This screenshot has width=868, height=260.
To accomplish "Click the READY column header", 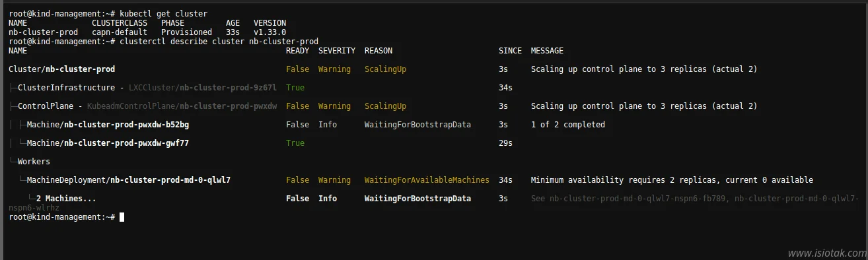I will pyautogui.click(x=297, y=50).
